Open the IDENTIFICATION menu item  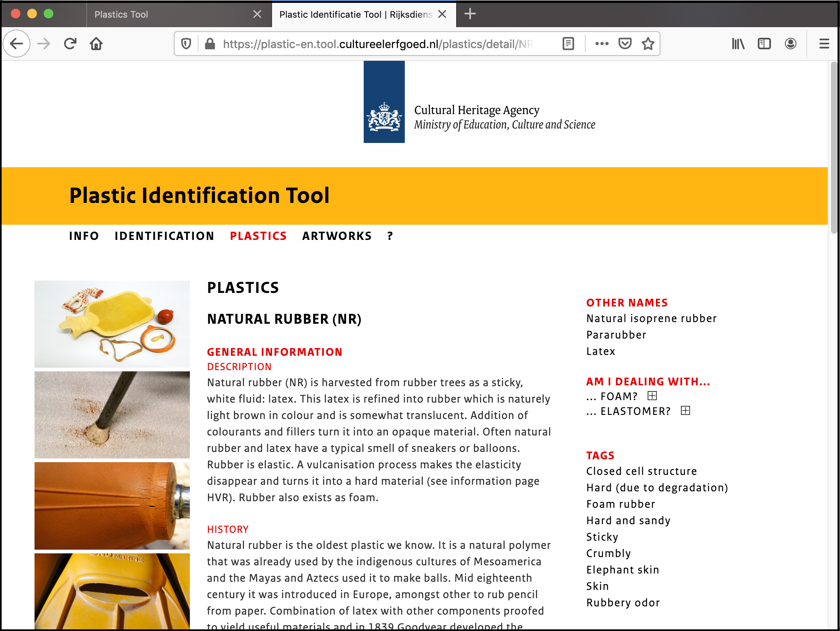(164, 236)
